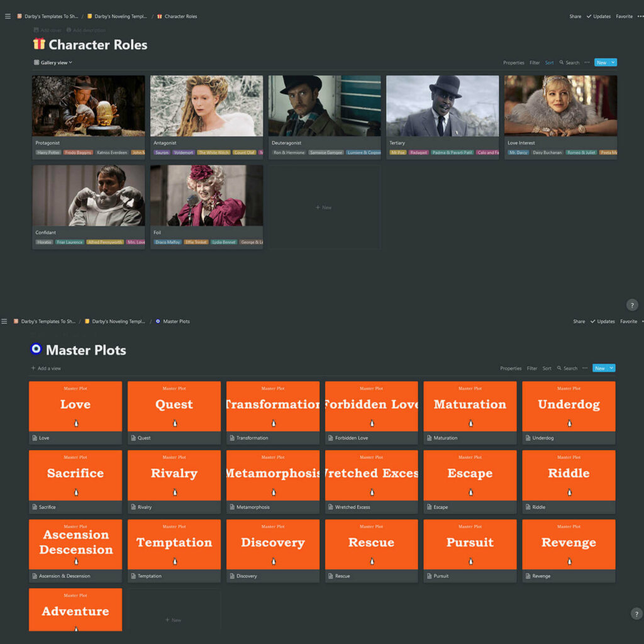Viewport: 644px width, 644px height.
Task: Open Properties in Character Roles toolbar
Action: [513, 63]
